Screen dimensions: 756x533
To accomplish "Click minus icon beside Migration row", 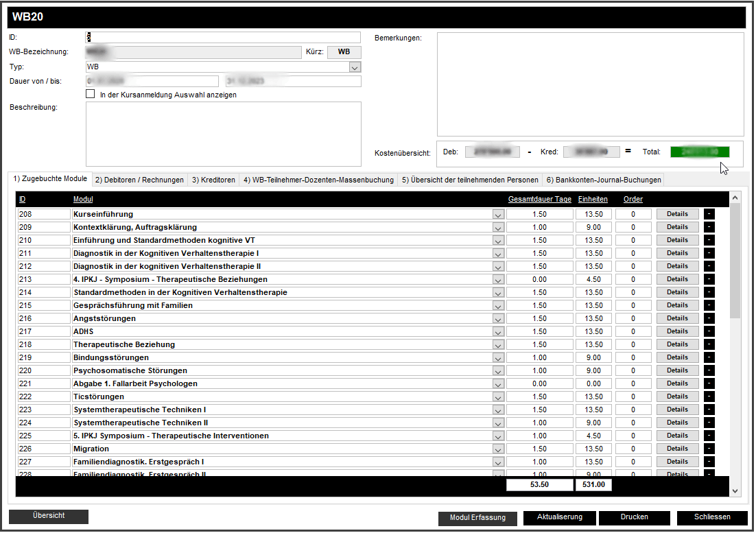I will point(709,449).
